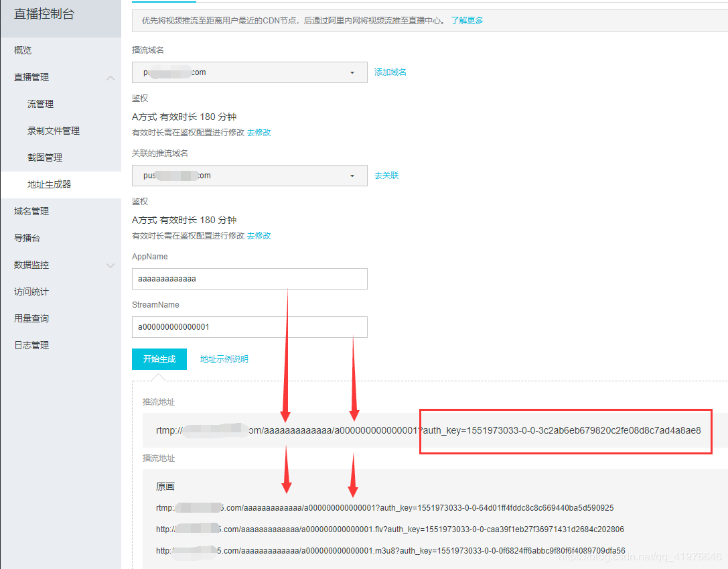Open 用量查询 page

31,318
